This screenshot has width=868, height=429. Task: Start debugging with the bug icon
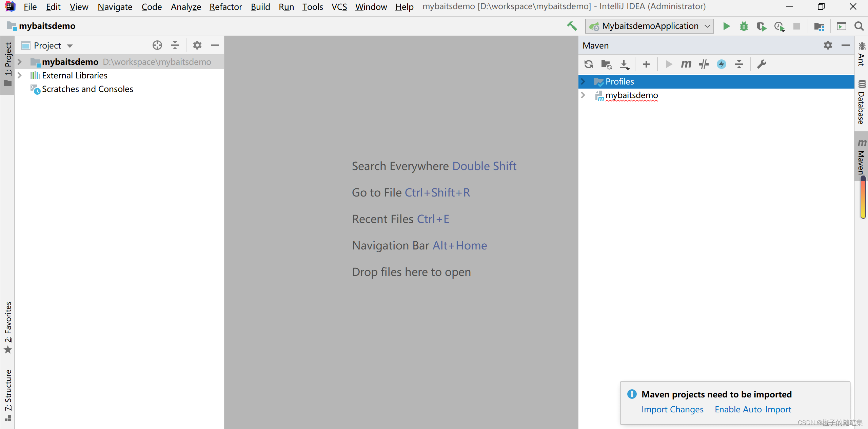pos(744,26)
